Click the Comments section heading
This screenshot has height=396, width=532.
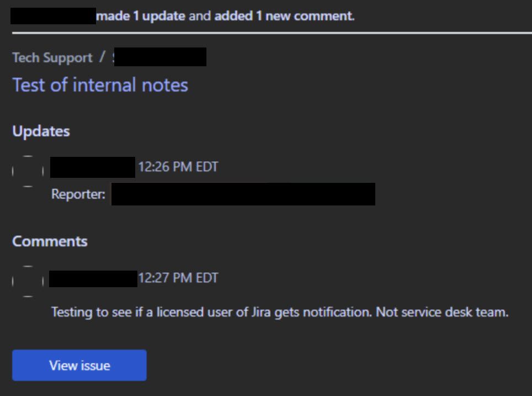(x=50, y=241)
